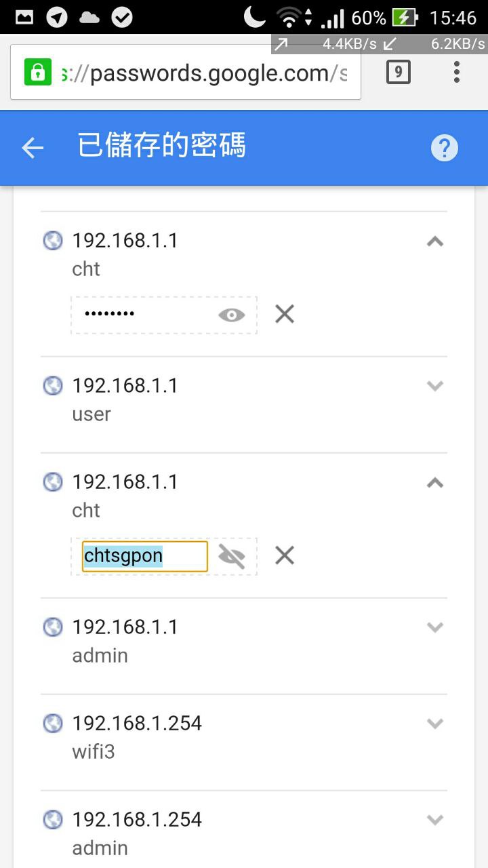Hide the visible chtsgpon password

(232, 556)
